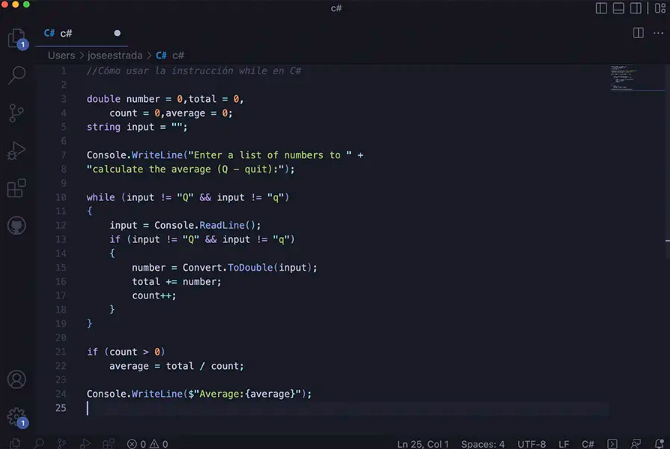Click the terminal-style icon in the status bar
Screen dimensions: 670x449
point(612,444)
